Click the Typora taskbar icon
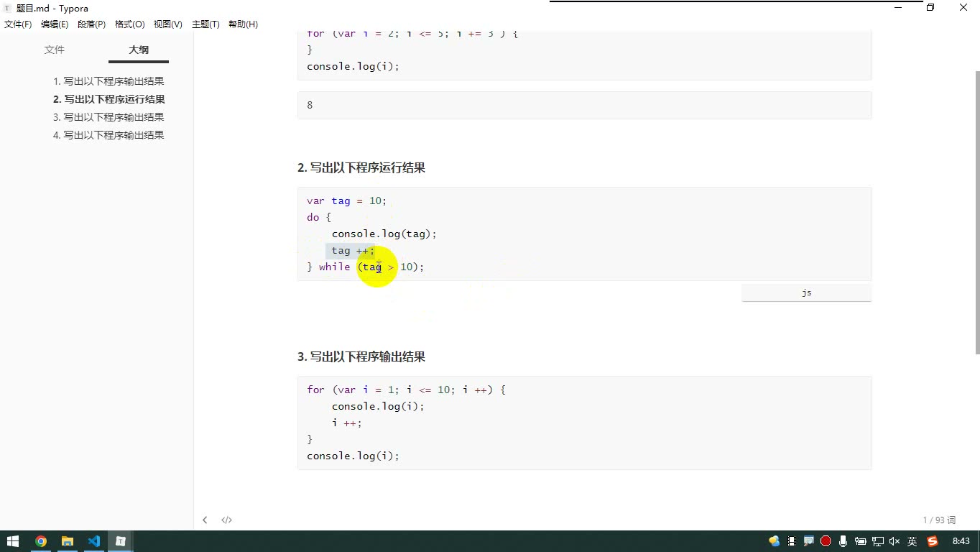 pyautogui.click(x=121, y=541)
